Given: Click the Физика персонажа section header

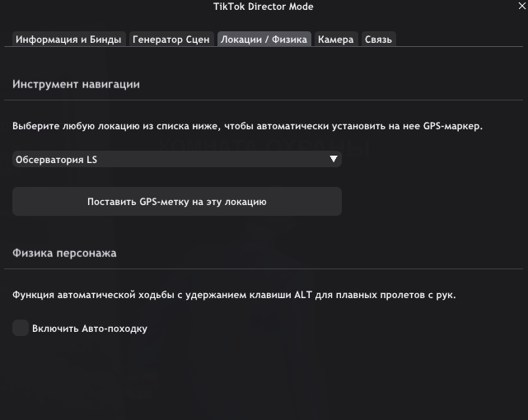Looking at the screenshot, I should pyautogui.click(x=64, y=253).
